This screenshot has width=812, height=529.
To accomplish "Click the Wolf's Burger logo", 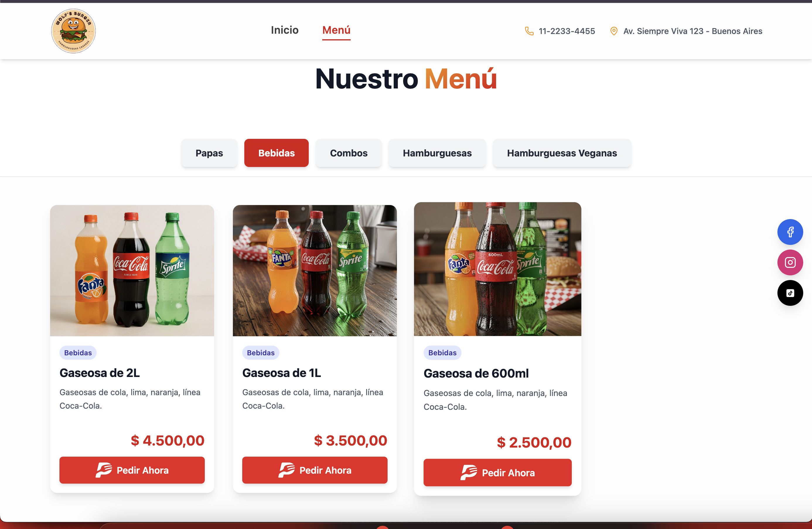I will (73, 31).
